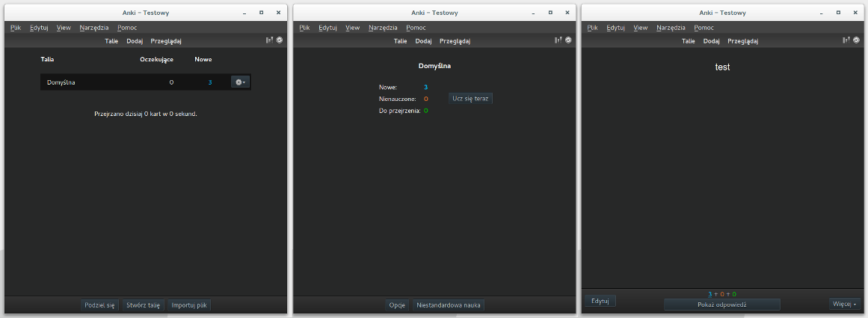Click the Domyślna heading in middle window
The width and height of the screenshot is (868, 318).
point(434,66)
